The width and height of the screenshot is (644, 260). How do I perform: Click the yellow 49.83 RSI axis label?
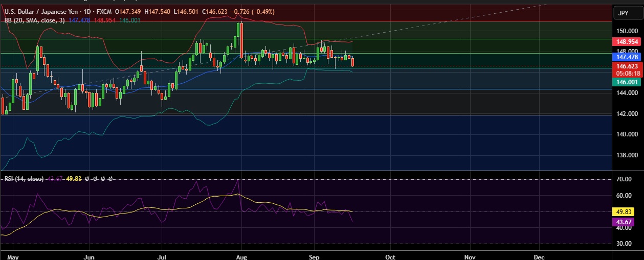625,211
